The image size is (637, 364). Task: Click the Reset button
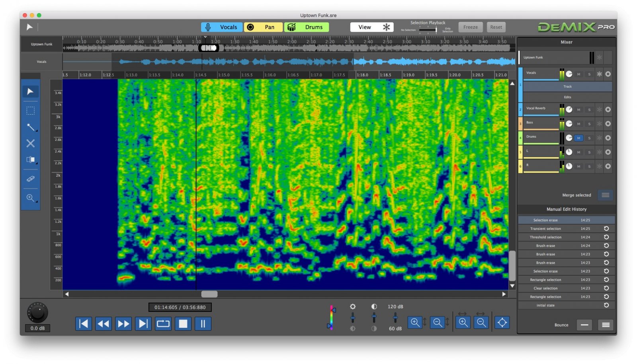[x=496, y=27]
